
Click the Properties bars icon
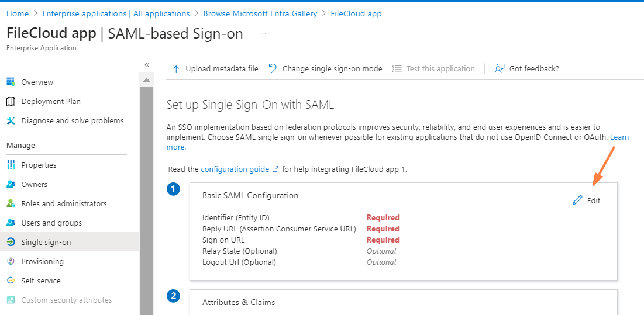tap(11, 165)
